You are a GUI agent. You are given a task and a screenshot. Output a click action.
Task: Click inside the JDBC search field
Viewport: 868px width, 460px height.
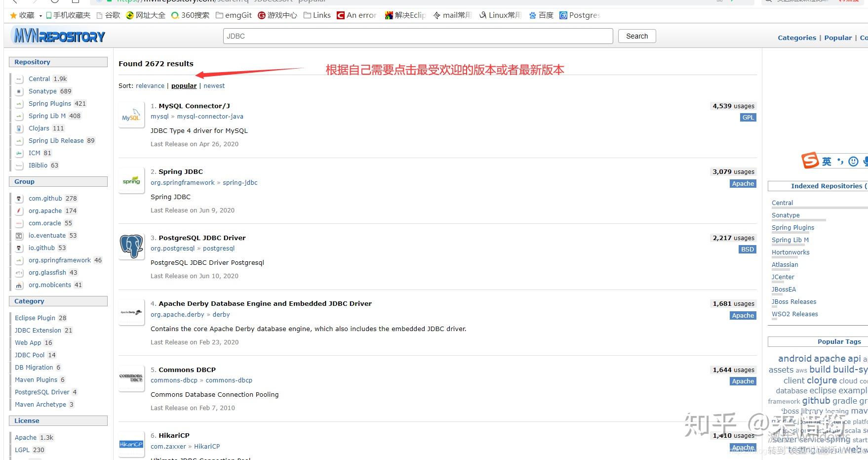point(417,36)
